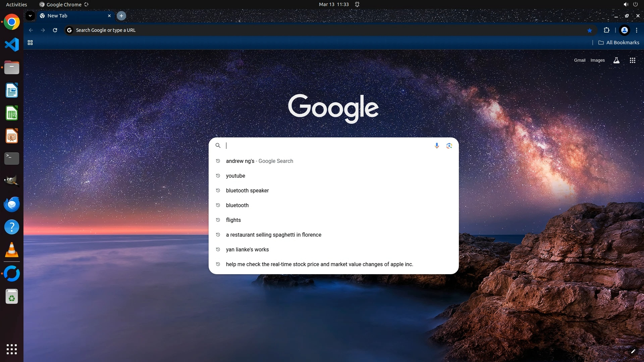The image size is (644, 362).
Task: Open the Chrome three-dot menu
Action: 637,30
